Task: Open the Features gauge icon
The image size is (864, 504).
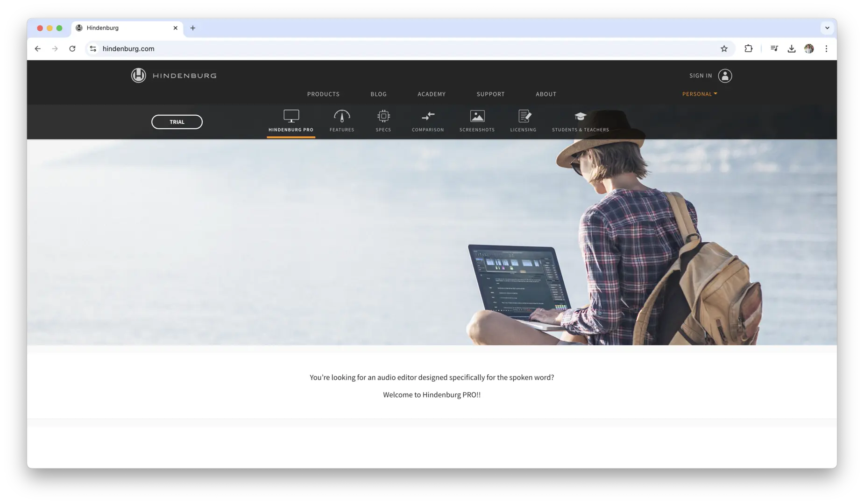Action: [x=342, y=116]
